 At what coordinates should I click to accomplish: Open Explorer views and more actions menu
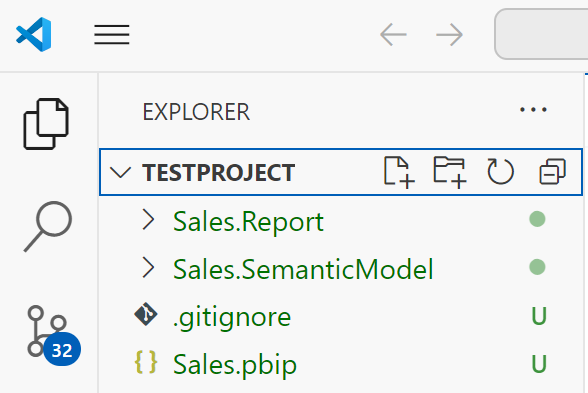tap(533, 110)
